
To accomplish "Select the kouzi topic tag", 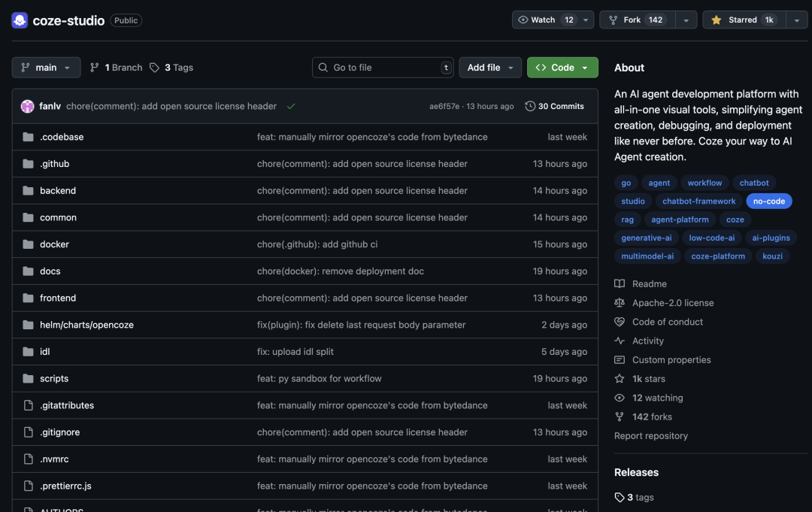I will click(773, 256).
